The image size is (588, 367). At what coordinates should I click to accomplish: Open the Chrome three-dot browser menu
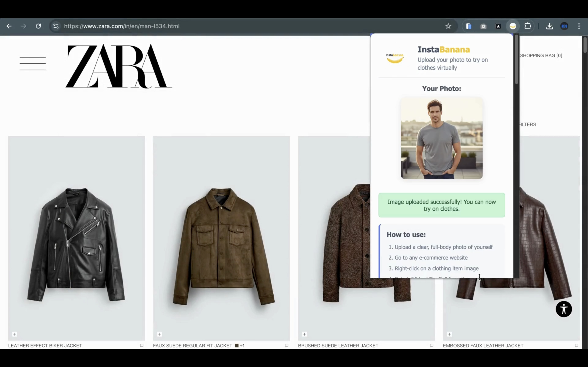(x=579, y=26)
